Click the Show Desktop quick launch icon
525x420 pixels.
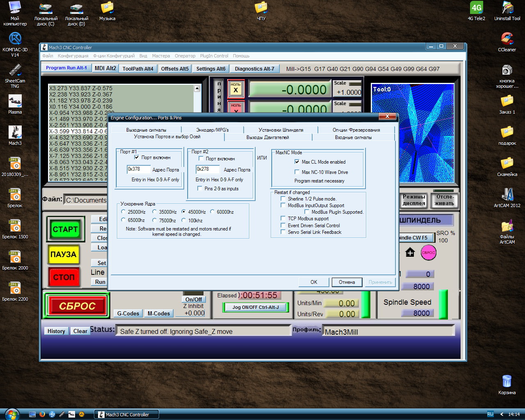(32, 414)
